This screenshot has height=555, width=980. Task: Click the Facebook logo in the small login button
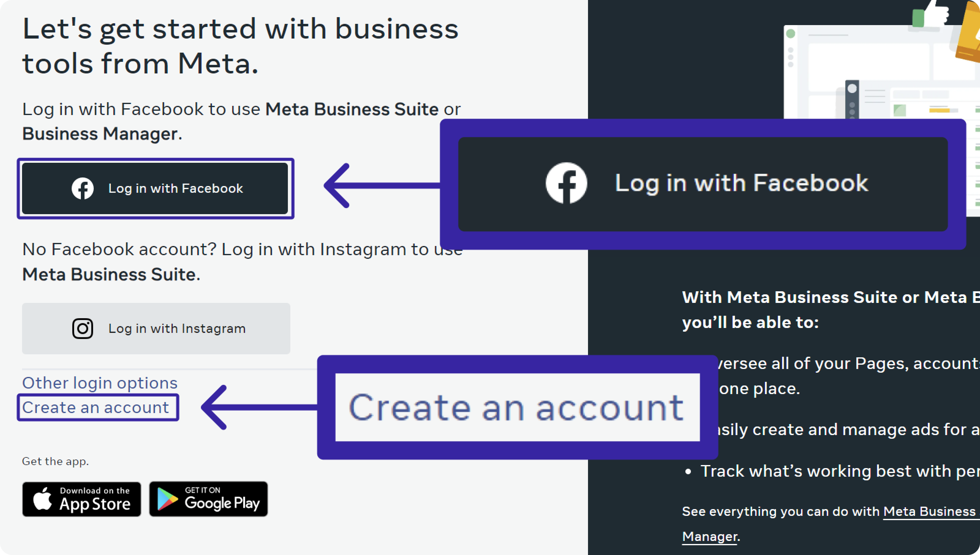coord(82,188)
